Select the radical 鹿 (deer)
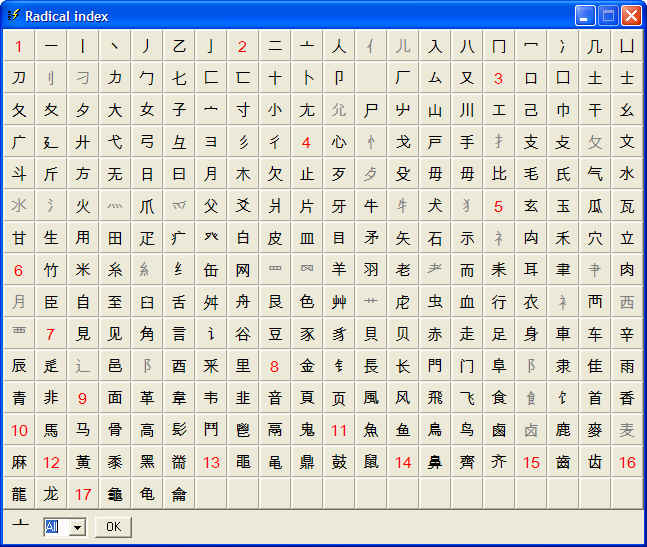The image size is (647, 547). (563, 430)
